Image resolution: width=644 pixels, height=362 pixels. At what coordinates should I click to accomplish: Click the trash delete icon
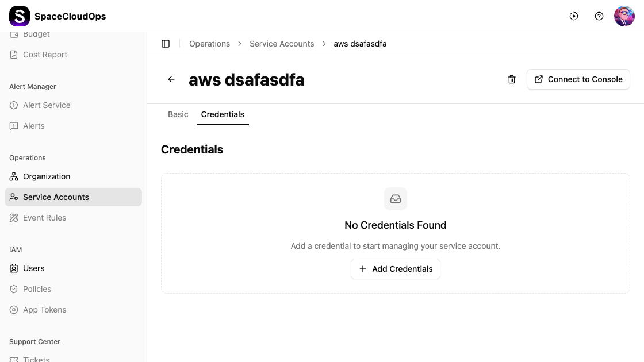click(512, 79)
